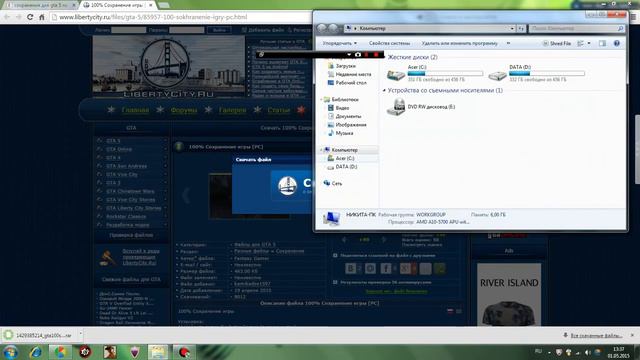The image size is (640, 360).
Task: Select Недавние места in navigation pane
Action: point(353,74)
